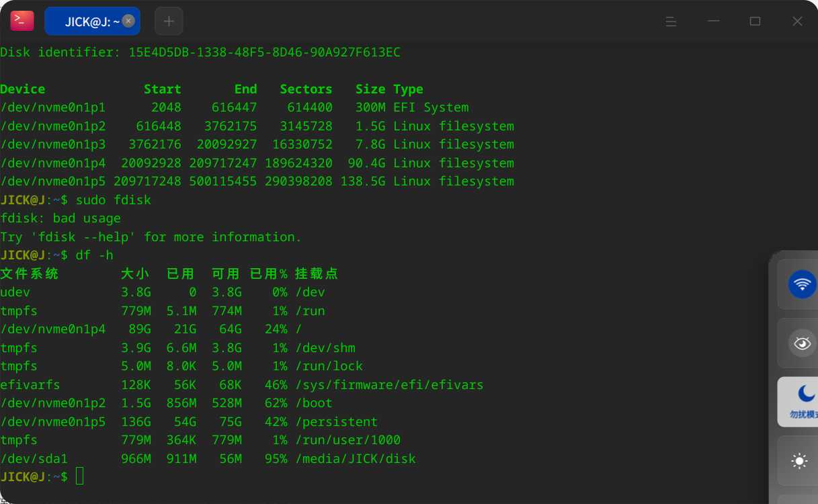This screenshot has height=504, width=818.
Task: Click the 'fdisk: bad usage' error line
Action: click(x=60, y=218)
